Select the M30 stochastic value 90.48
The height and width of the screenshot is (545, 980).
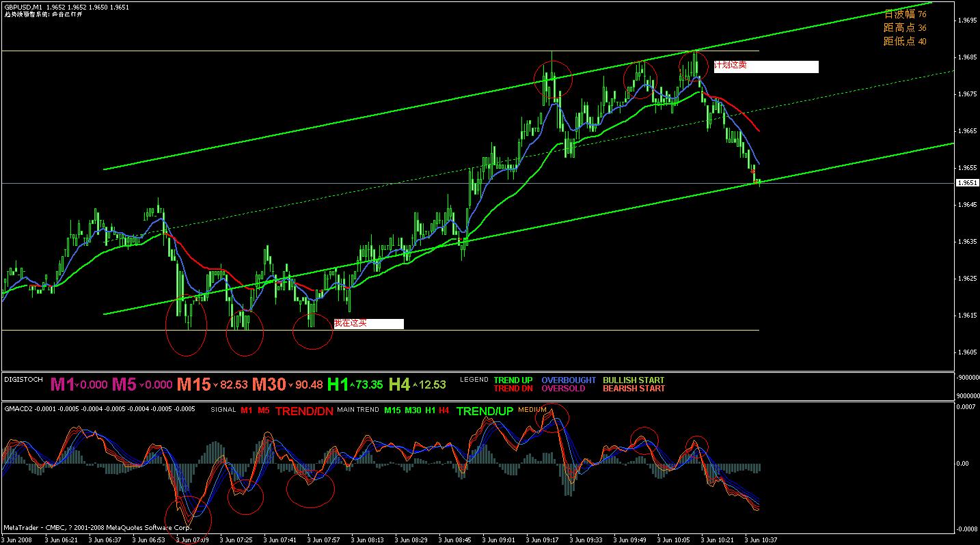308,385
